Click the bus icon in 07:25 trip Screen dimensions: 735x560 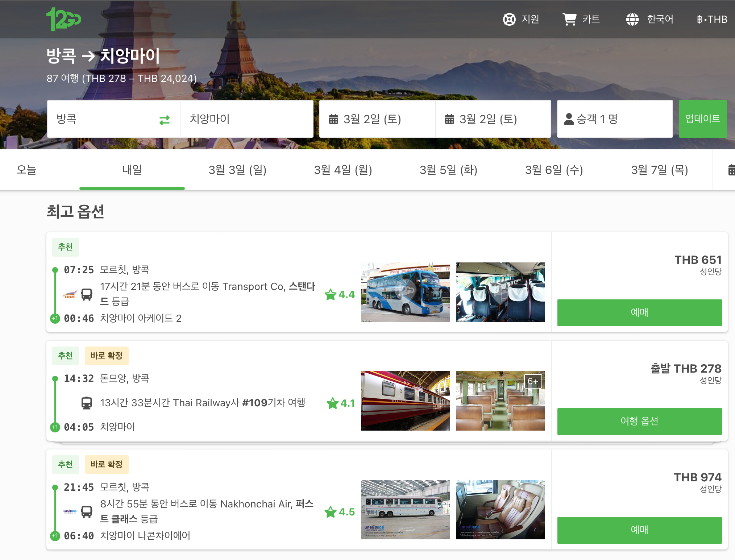pyautogui.click(x=87, y=294)
